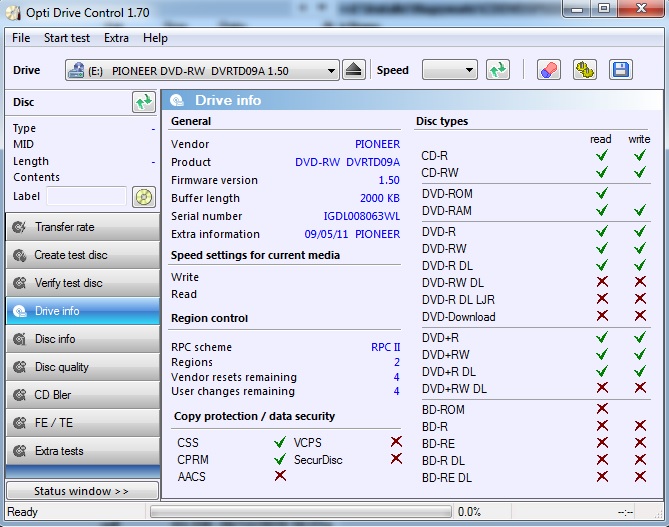This screenshot has height=527, width=669.
Task: Click the Extra tests sidebar icon
Action: pyautogui.click(x=19, y=451)
